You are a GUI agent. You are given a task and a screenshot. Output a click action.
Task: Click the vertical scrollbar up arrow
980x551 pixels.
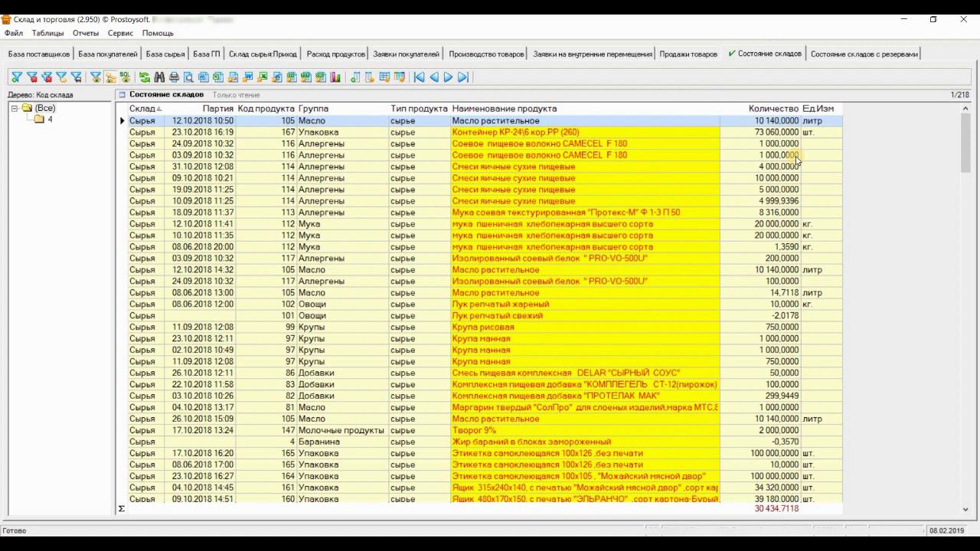[965, 109]
